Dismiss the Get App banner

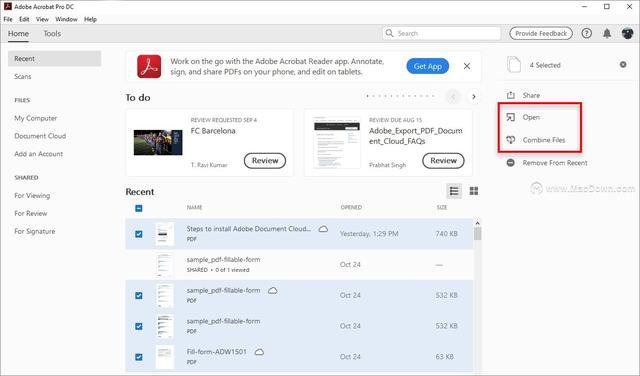pos(467,66)
